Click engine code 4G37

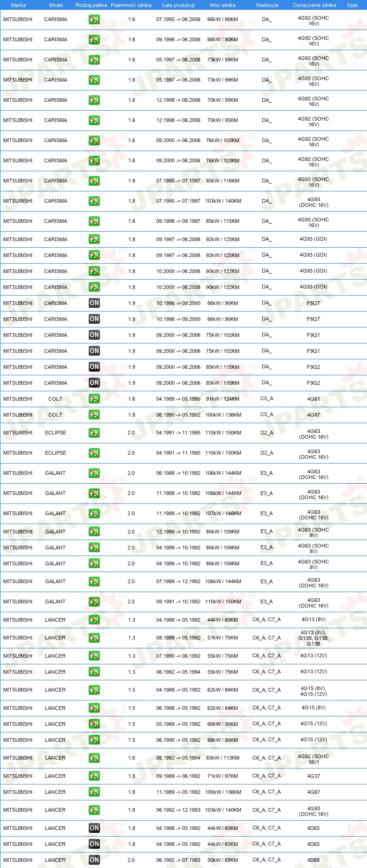click(313, 776)
